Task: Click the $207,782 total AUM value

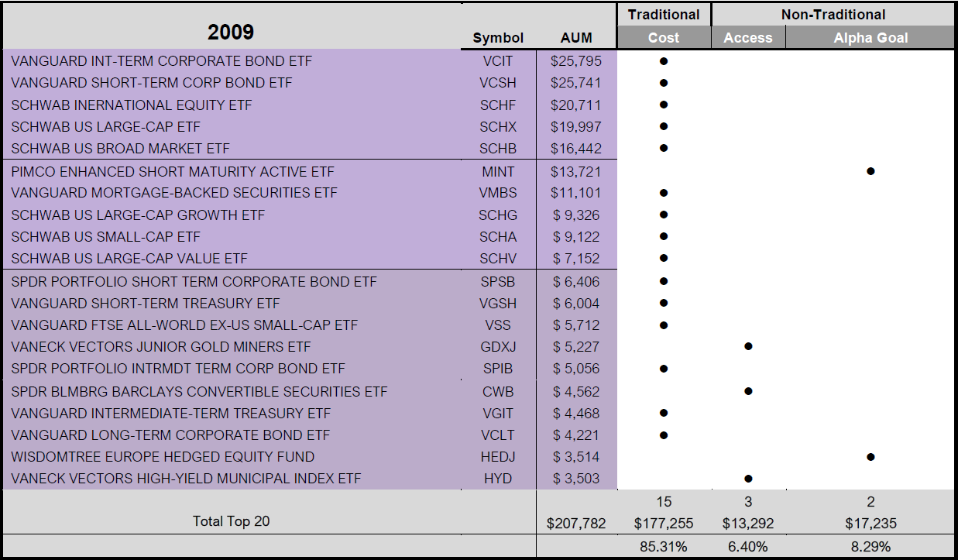Action: point(575,524)
